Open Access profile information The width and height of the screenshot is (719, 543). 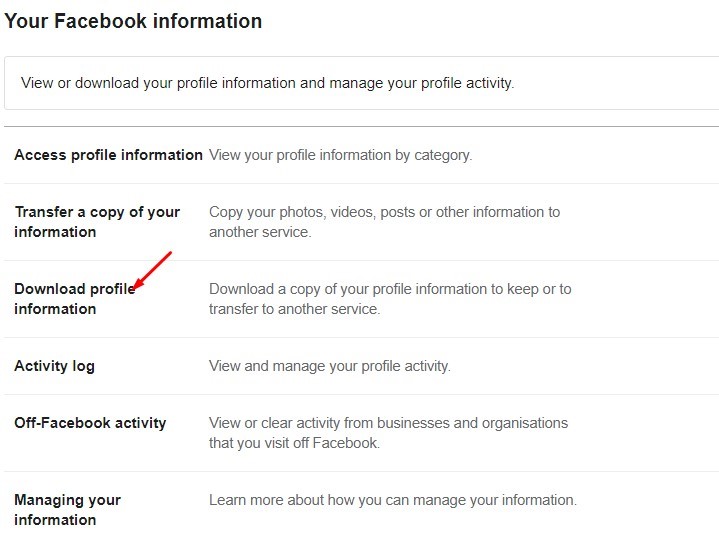tap(108, 155)
